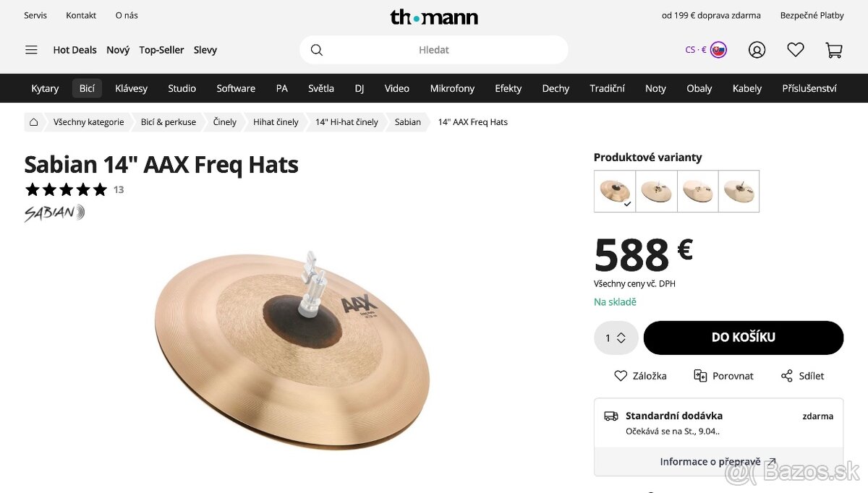Click the five-star rating with 13 reviews
The width and height of the screenshot is (868, 493).
[x=72, y=189]
